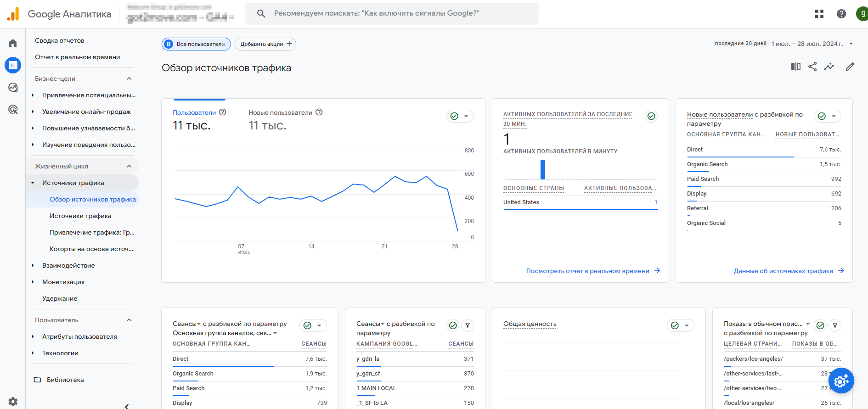Click the plus icon in Добавить акции
This screenshot has width=868, height=409.
click(x=289, y=44)
